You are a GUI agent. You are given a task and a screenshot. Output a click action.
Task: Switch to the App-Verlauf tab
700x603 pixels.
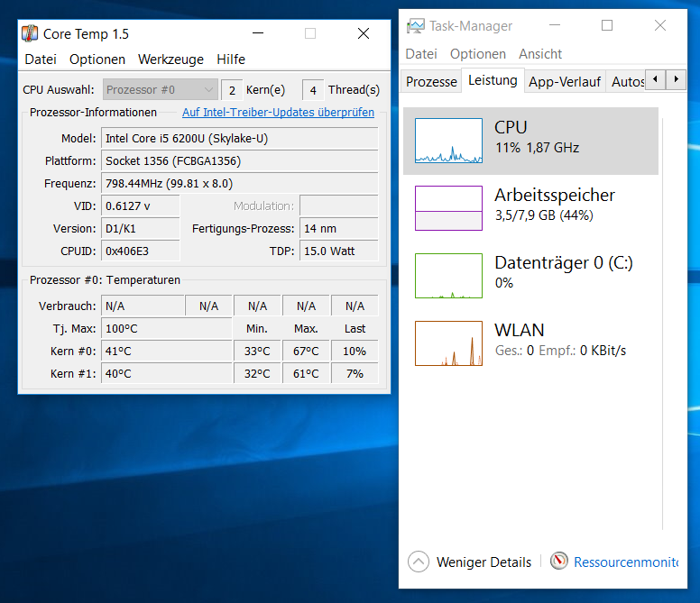click(x=565, y=82)
